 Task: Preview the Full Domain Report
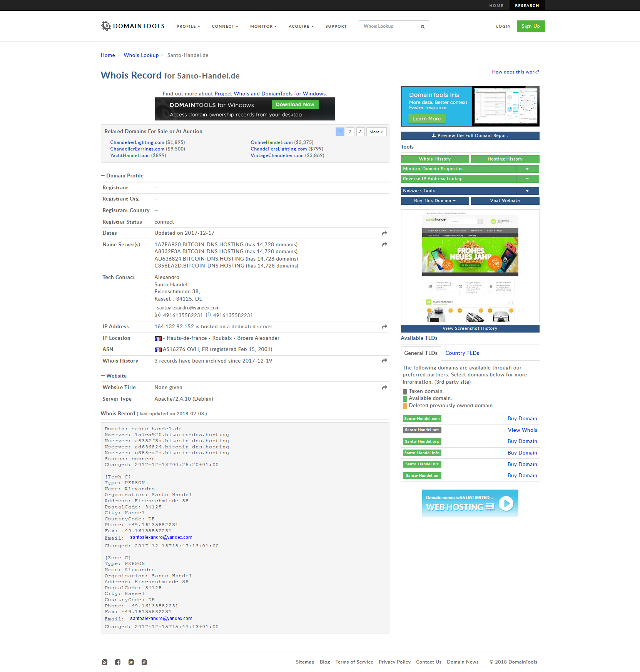(470, 136)
